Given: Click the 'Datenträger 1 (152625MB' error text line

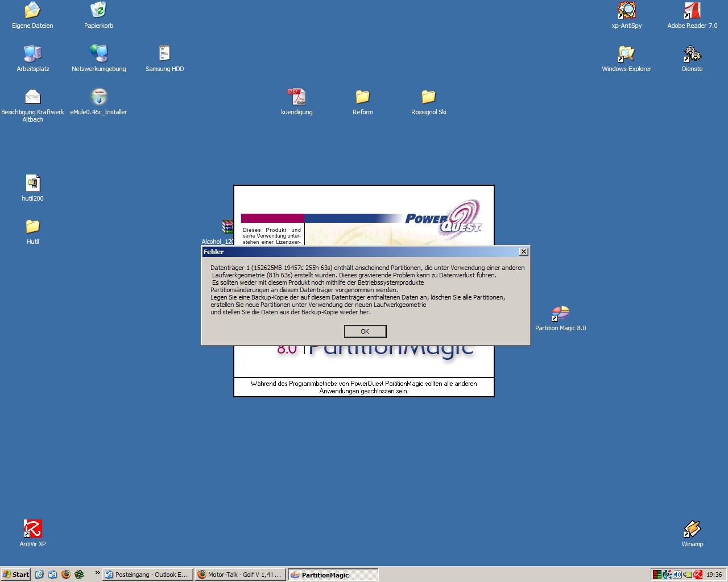Looking at the screenshot, I should click(x=367, y=268).
